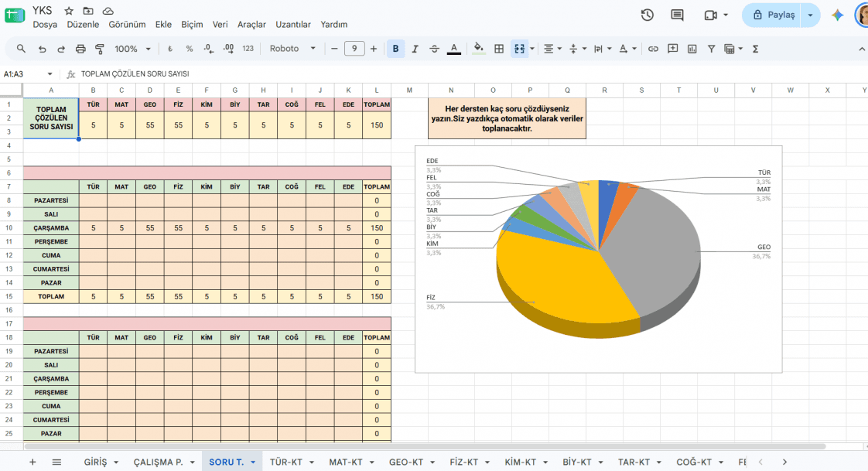The height and width of the screenshot is (471, 868).
Task: Open the Gemini assistant
Action: coord(837,15)
